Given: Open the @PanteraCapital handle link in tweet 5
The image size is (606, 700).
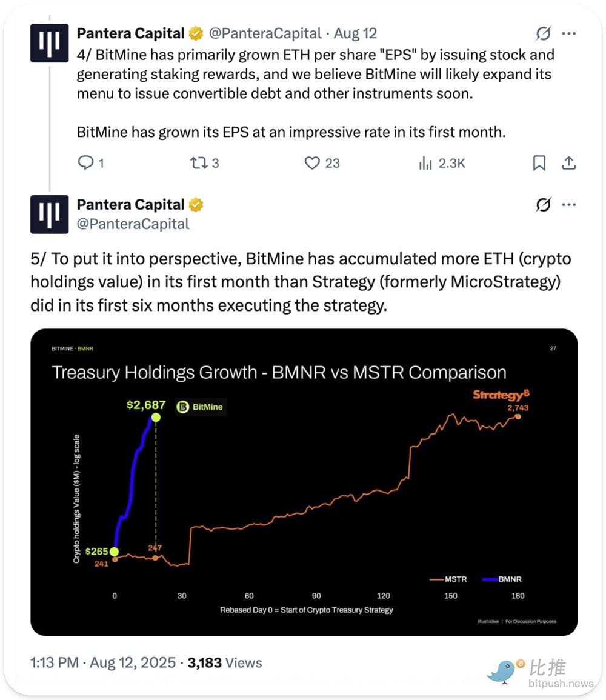Looking at the screenshot, I should 133,224.
